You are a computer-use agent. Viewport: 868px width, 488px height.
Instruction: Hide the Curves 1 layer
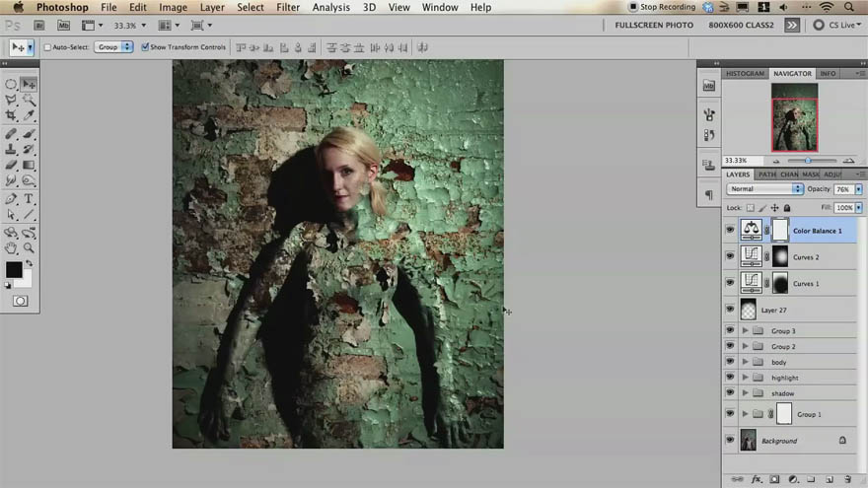point(730,283)
